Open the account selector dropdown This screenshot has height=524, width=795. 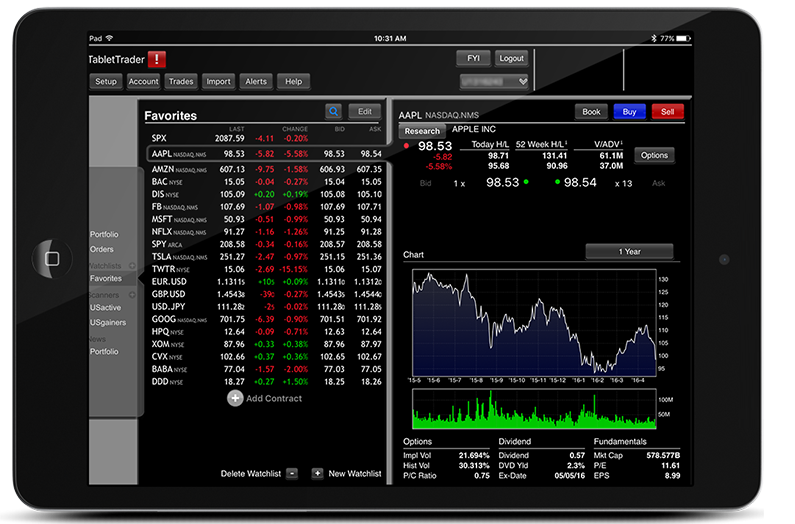click(x=494, y=81)
